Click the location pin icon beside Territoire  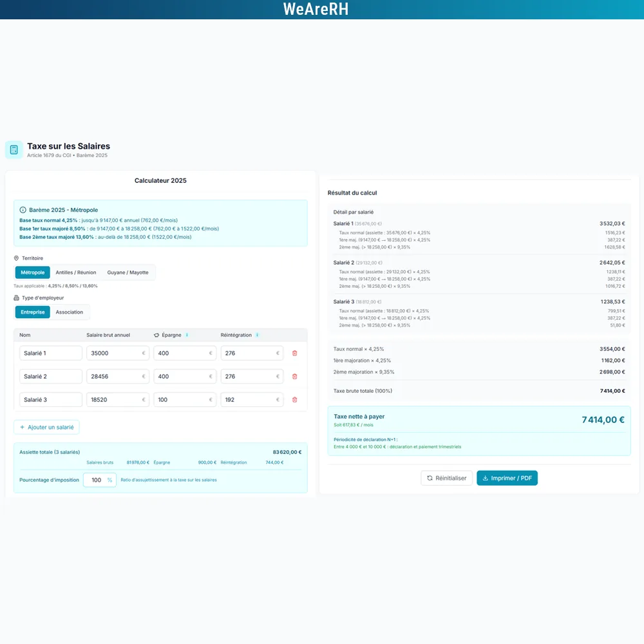coord(17,258)
